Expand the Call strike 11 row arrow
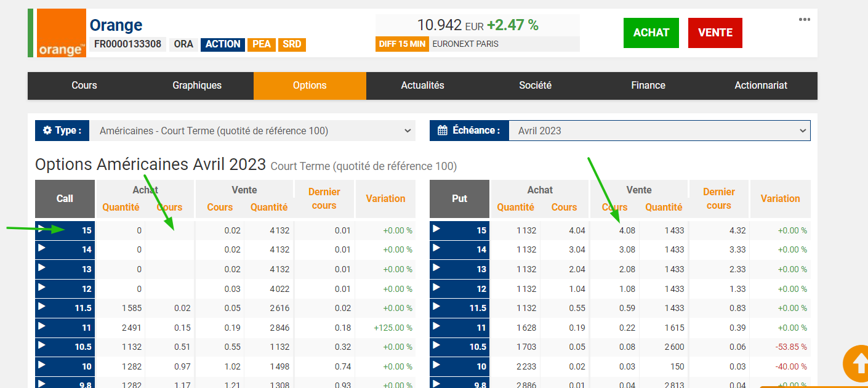 41,326
